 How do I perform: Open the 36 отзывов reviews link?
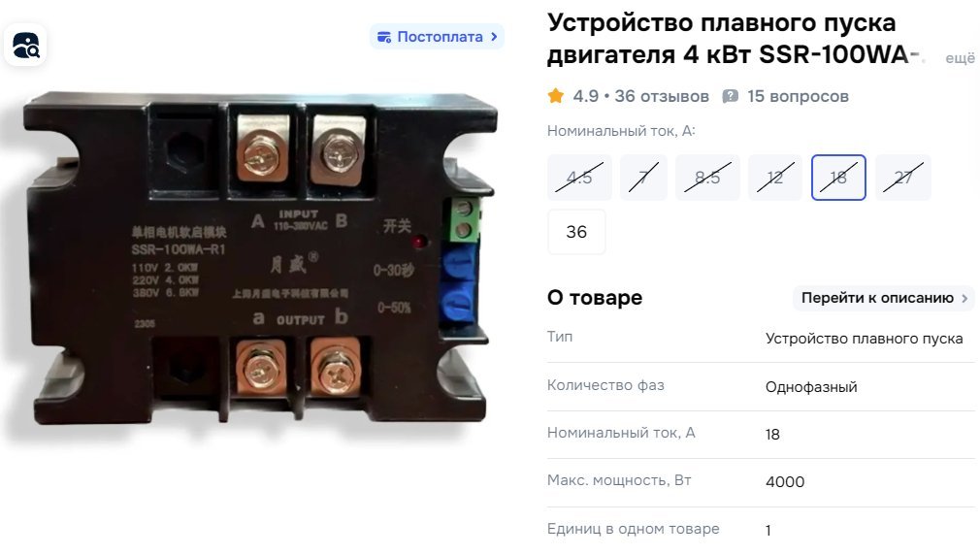point(661,96)
